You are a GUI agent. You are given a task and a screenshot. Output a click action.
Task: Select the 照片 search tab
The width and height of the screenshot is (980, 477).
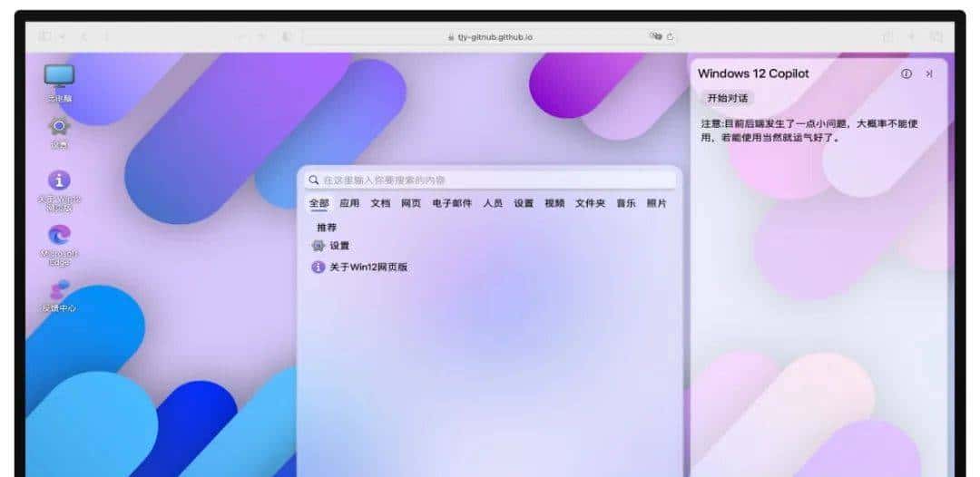click(x=656, y=203)
